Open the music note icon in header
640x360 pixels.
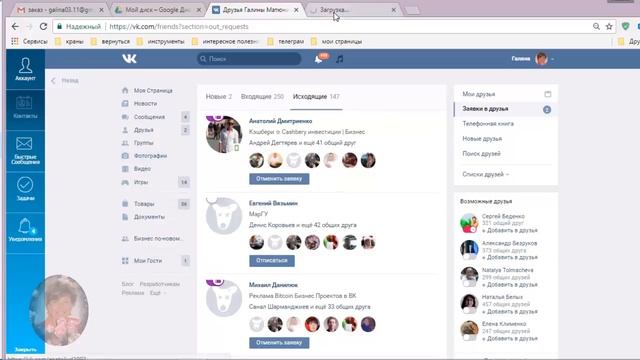tap(340, 59)
